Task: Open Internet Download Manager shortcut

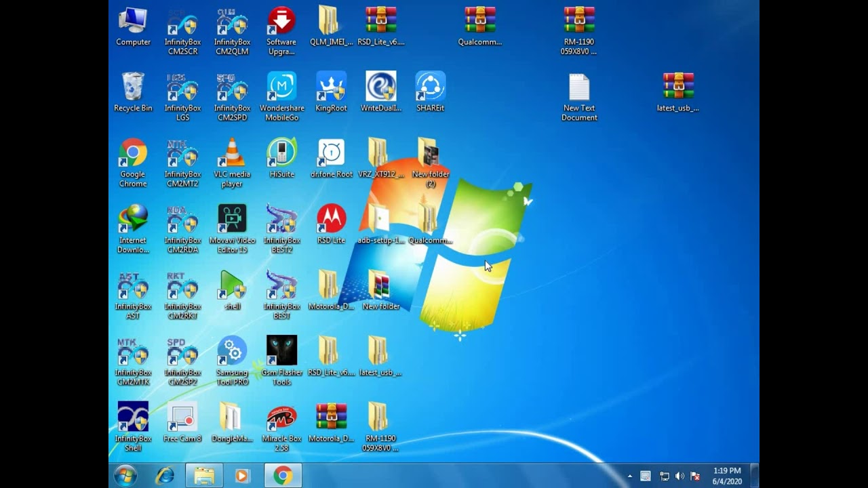Action: tap(133, 230)
